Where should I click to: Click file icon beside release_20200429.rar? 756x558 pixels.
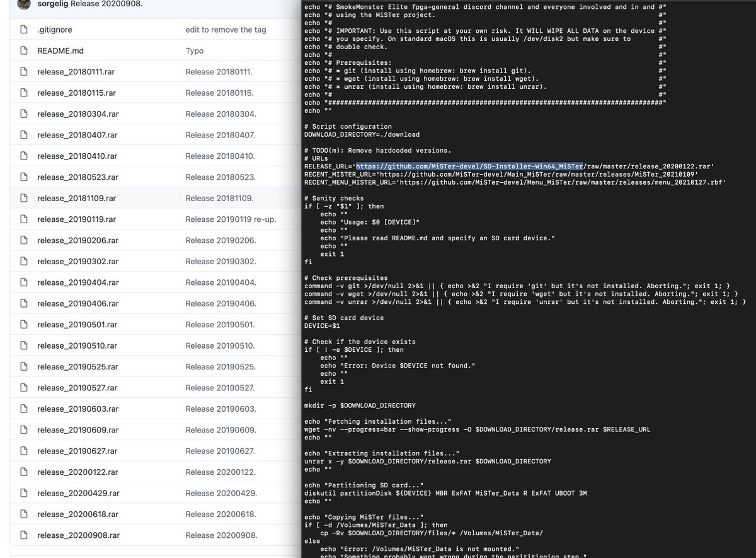click(x=23, y=493)
